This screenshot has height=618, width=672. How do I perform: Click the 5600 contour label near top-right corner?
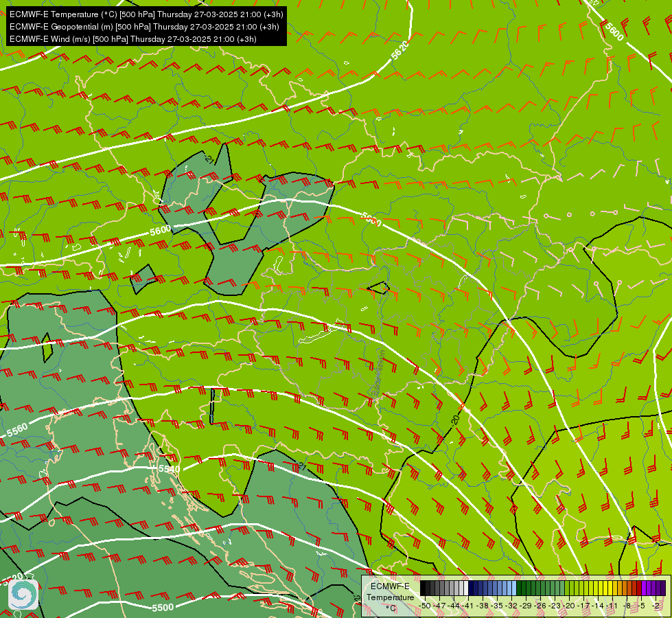tap(614, 32)
